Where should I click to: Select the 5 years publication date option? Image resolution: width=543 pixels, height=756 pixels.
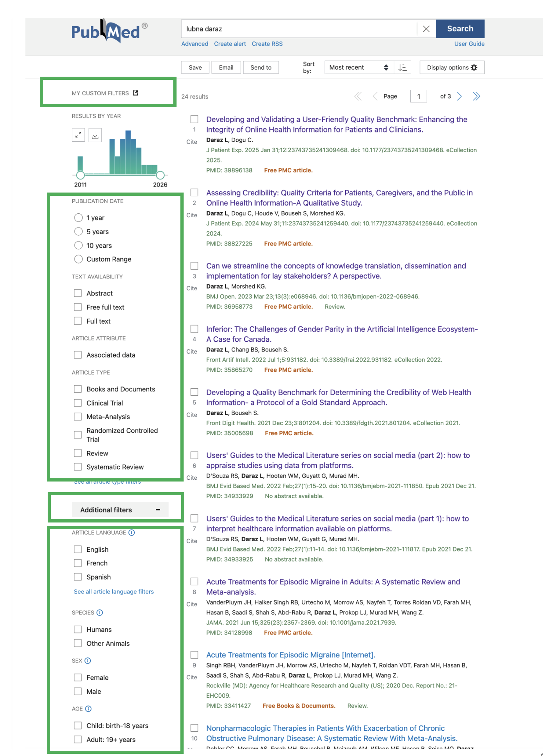click(x=78, y=232)
